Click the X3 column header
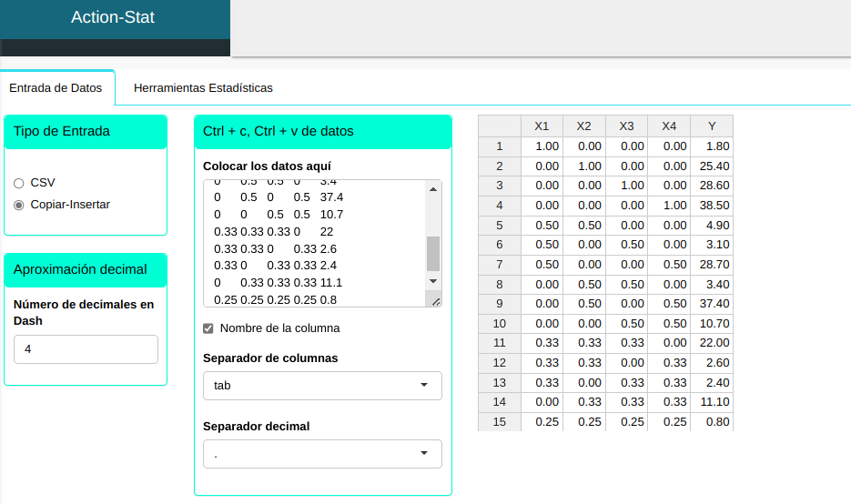This screenshot has height=504, width=851. [x=626, y=126]
